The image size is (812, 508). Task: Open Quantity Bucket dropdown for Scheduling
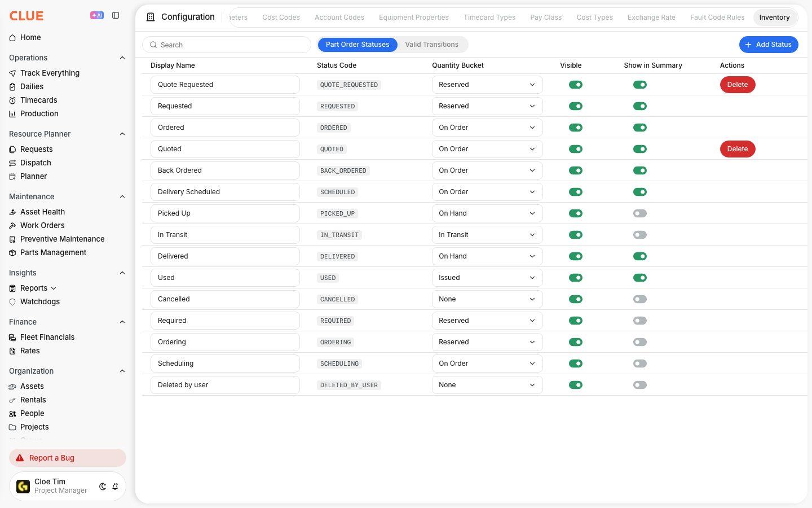pos(487,364)
